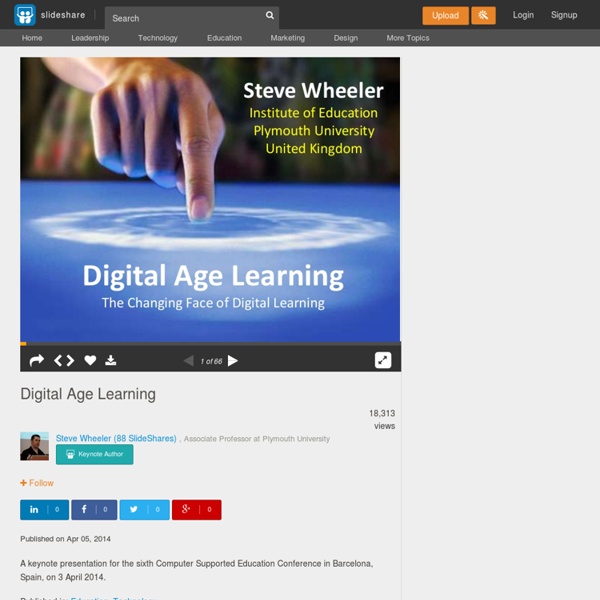Open the fullscreen expand icon
Image resolution: width=600 pixels, height=600 pixels.
(x=383, y=360)
